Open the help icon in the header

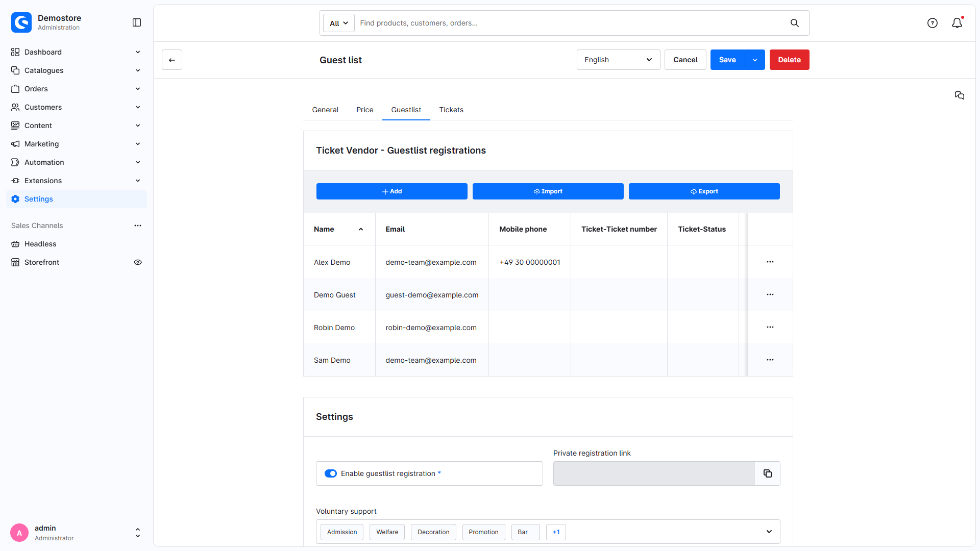tap(933, 23)
